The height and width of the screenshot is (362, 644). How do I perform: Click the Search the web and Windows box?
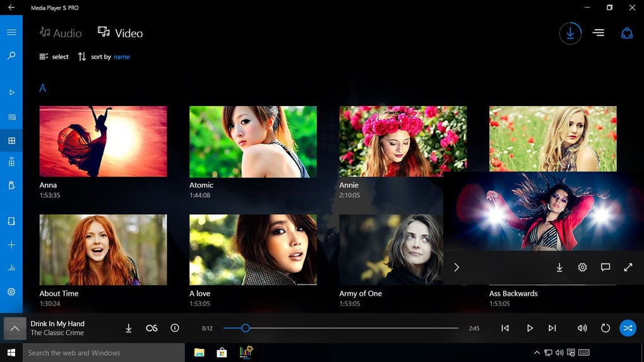[x=104, y=353]
